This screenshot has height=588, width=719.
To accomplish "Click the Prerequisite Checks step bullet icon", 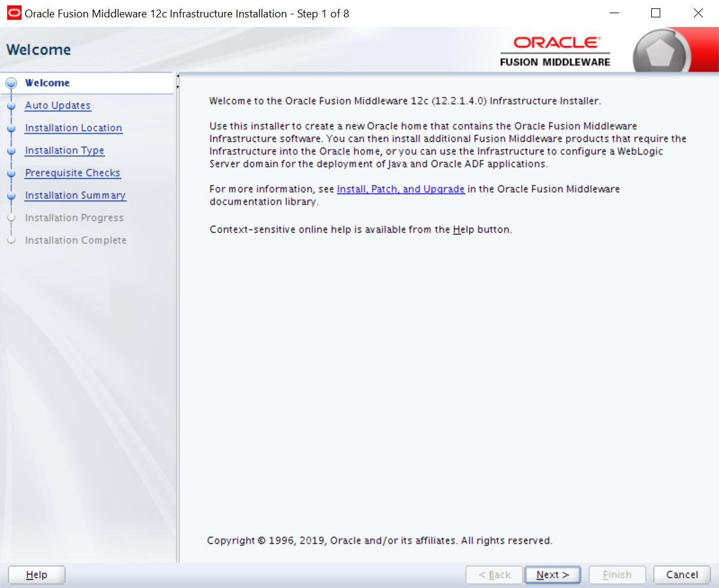I will (11, 173).
